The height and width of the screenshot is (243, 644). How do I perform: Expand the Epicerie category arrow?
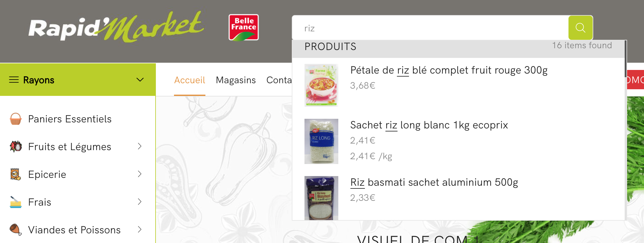click(140, 174)
